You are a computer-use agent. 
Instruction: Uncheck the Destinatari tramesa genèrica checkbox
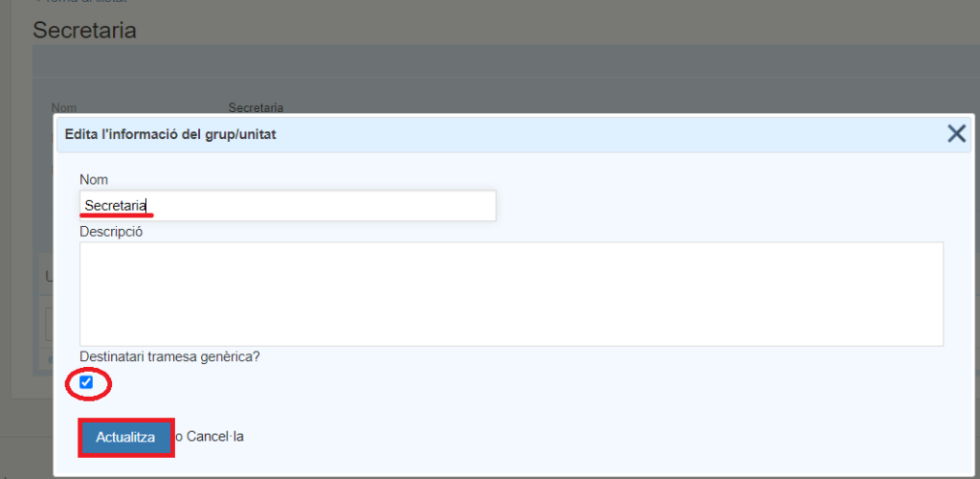pyautogui.click(x=87, y=382)
